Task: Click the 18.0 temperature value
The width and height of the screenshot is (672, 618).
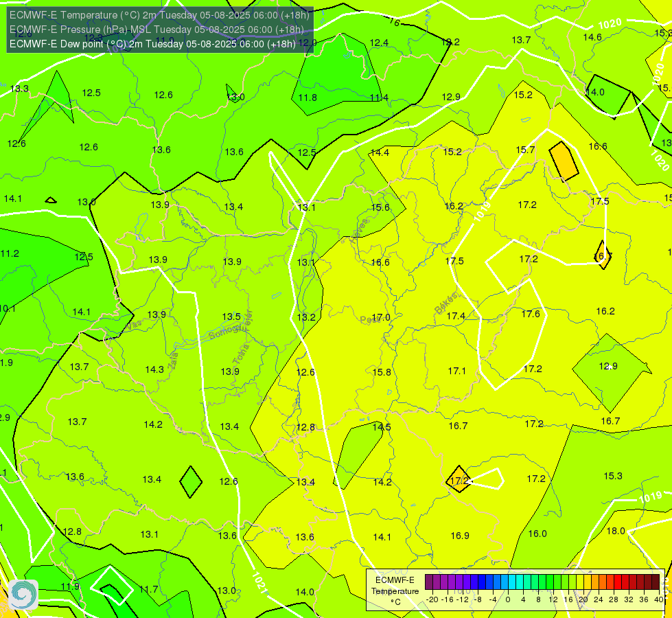Action: pyautogui.click(x=616, y=531)
